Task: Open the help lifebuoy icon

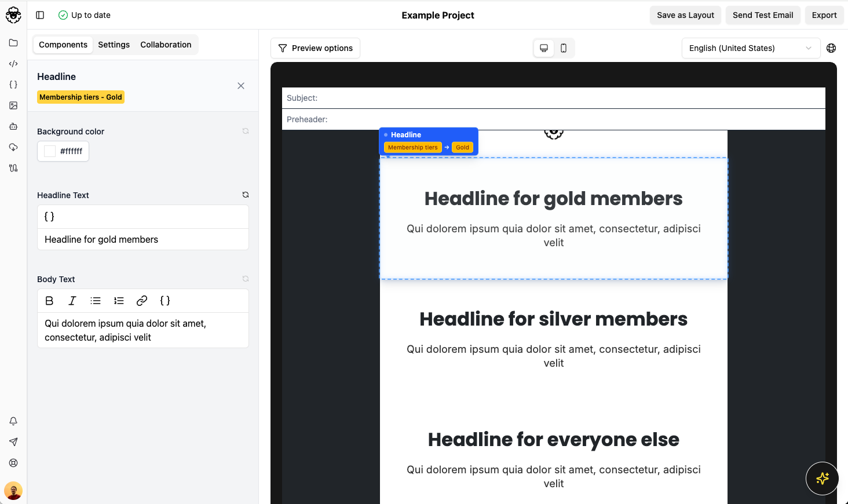Action: pyautogui.click(x=13, y=463)
